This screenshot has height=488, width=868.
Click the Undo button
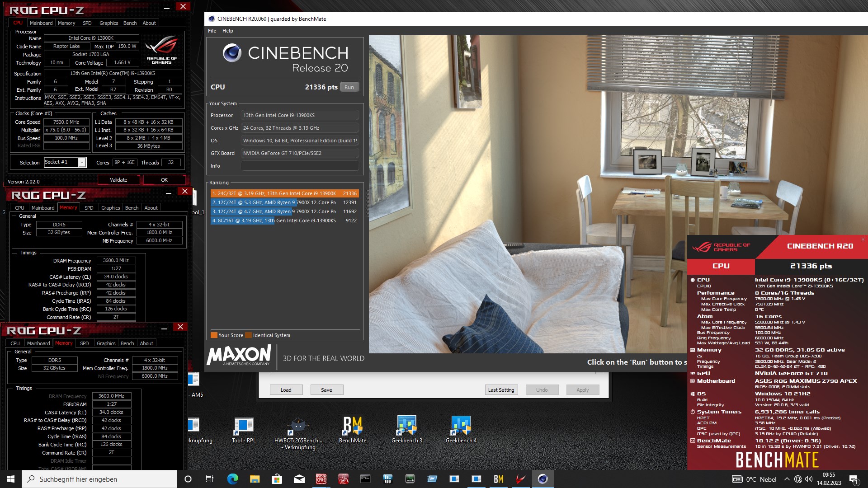coord(542,390)
